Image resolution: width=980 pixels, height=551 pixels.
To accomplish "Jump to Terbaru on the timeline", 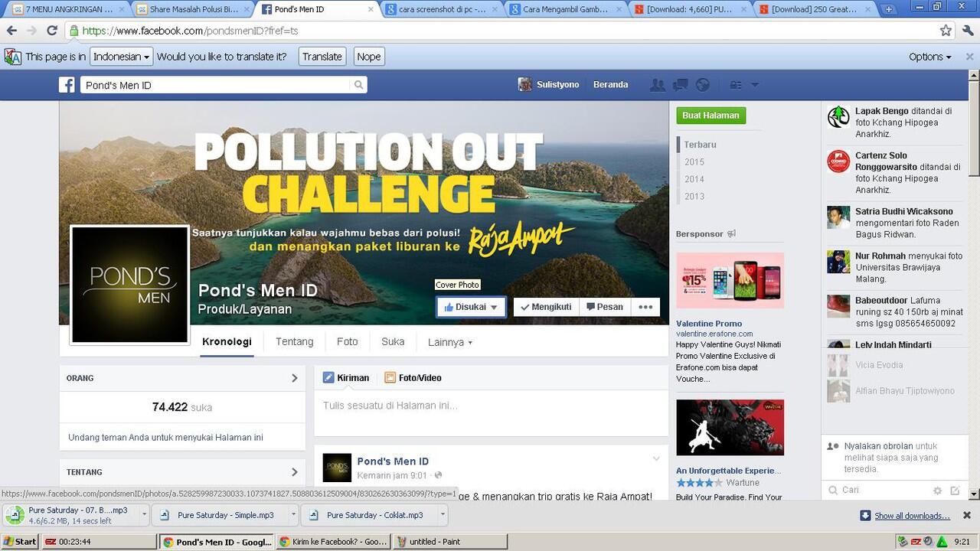I will coord(701,145).
